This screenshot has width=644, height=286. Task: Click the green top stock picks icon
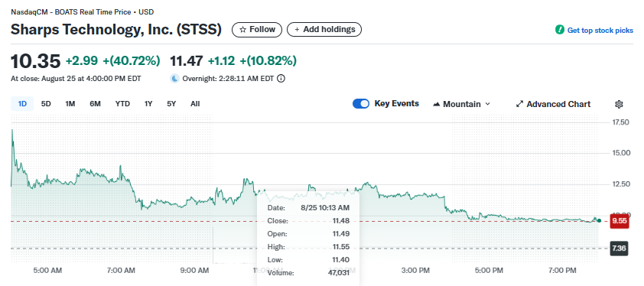[559, 30]
